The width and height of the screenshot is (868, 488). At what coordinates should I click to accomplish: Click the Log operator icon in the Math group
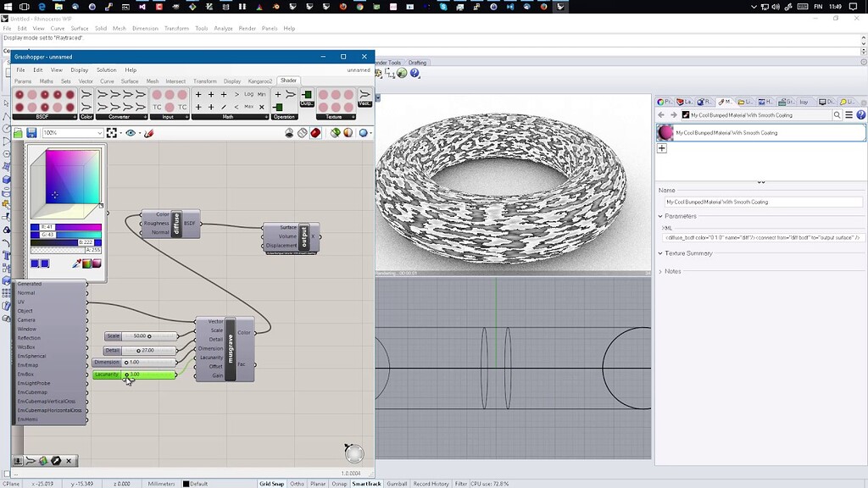point(249,94)
